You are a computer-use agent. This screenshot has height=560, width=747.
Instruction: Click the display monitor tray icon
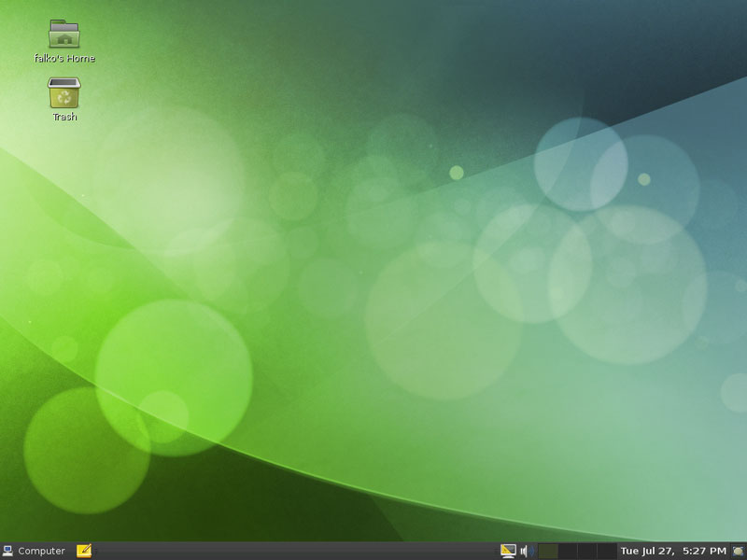(x=508, y=551)
